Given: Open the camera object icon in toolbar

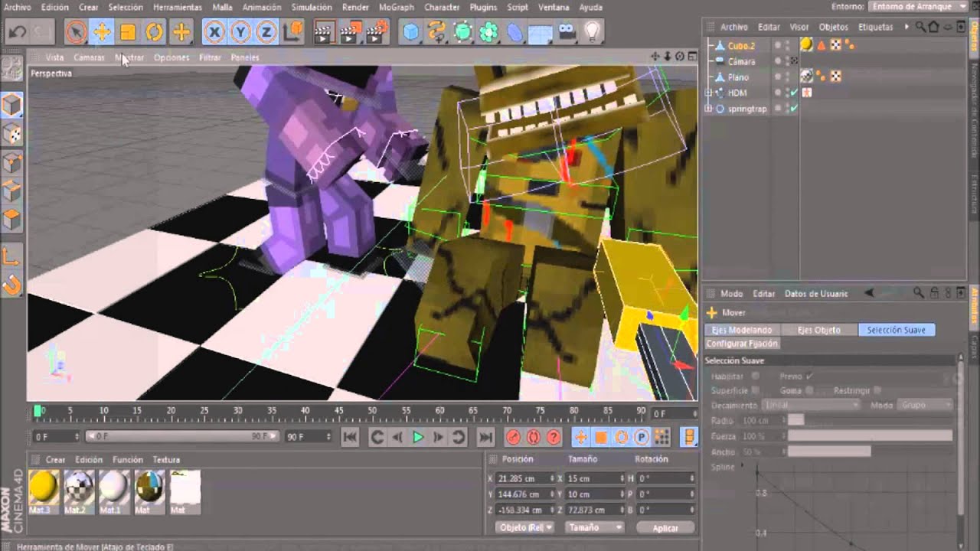Looking at the screenshot, I should click(567, 32).
